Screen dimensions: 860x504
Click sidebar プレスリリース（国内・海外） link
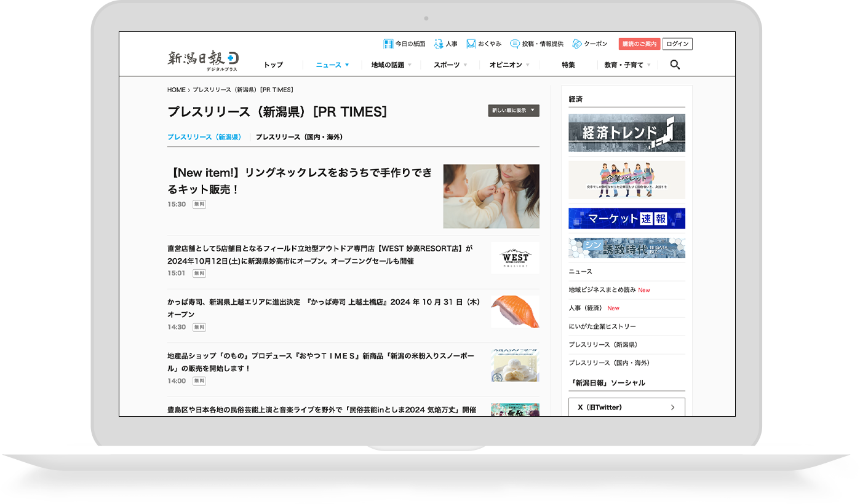coord(609,363)
